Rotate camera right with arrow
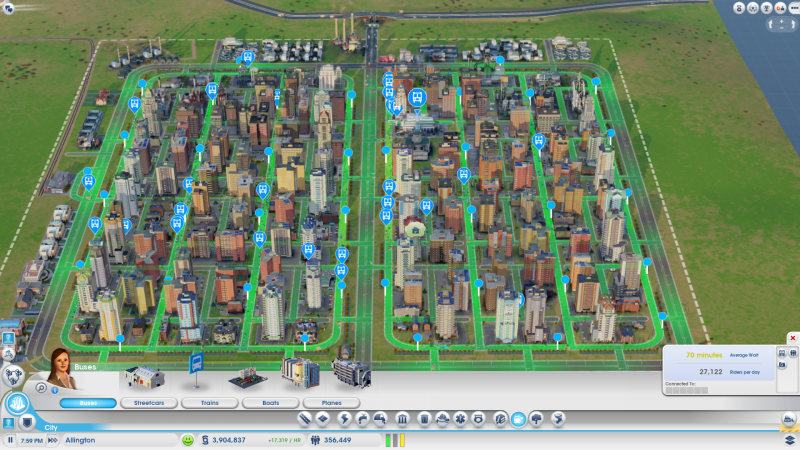 tap(793, 24)
